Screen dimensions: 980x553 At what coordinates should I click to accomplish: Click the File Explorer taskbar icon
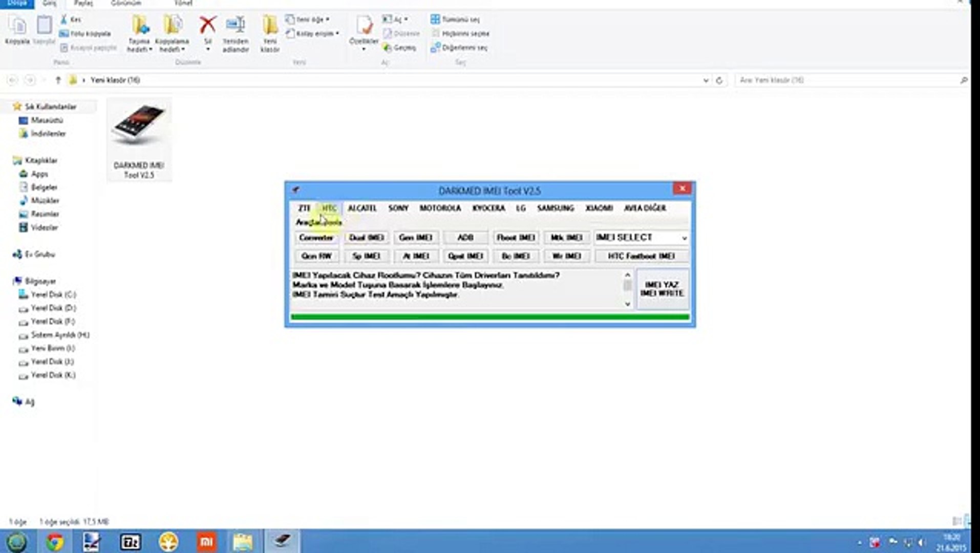(243, 542)
